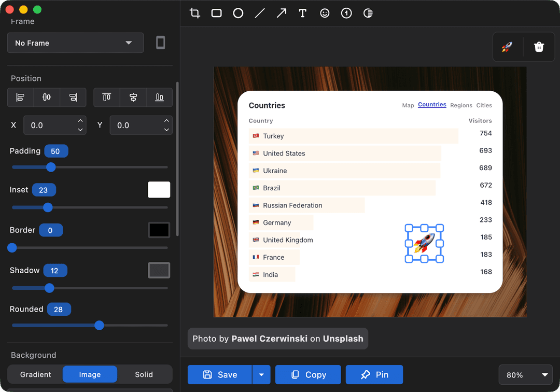Change the Border color swatch

coord(159,230)
